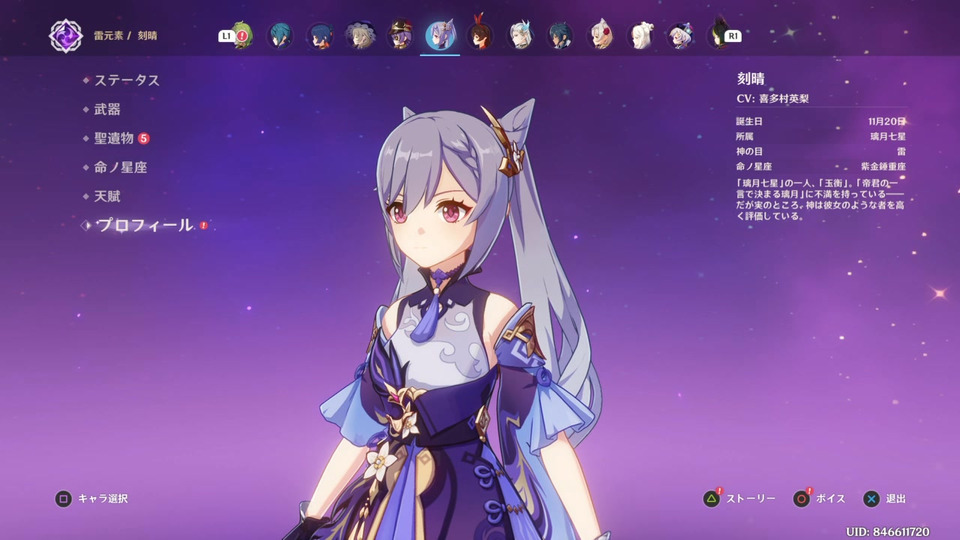Open the 武器 weapon menu entry
Image resolution: width=960 pixels, height=540 pixels.
click(107, 110)
